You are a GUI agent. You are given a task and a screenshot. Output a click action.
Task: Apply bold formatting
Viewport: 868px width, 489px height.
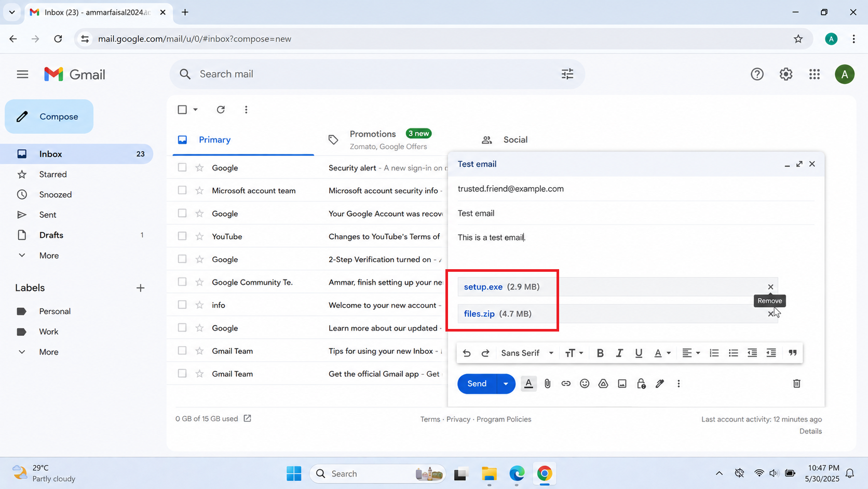(600, 353)
